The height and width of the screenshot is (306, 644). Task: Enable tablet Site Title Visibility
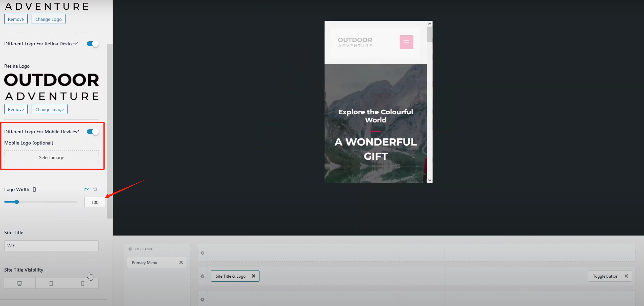(x=51, y=283)
